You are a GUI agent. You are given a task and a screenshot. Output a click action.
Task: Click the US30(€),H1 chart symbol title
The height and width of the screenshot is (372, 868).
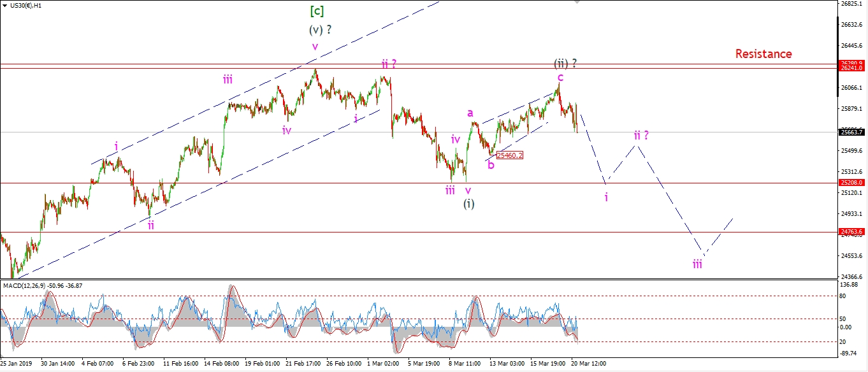(23, 5)
